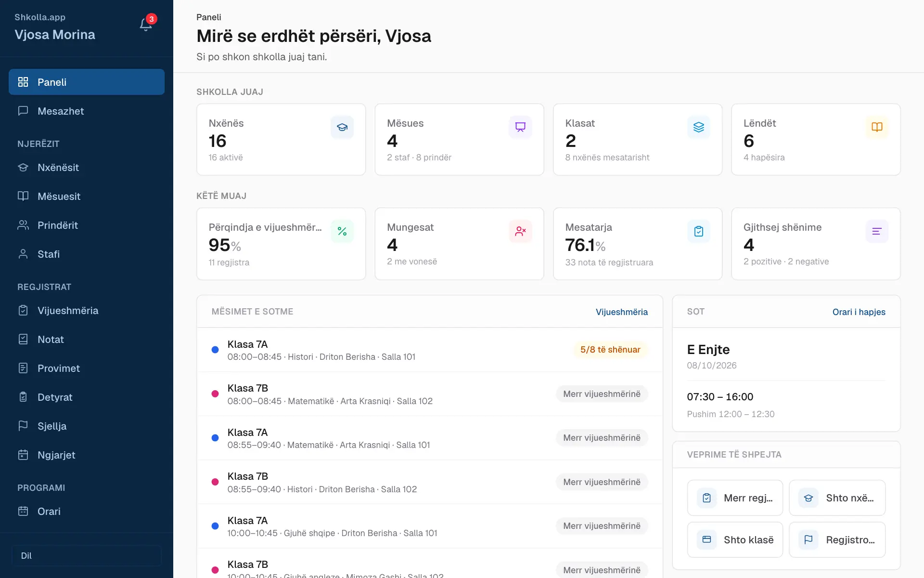The width and height of the screenshot is (924, 578).
Task: Open the Orari sidebar item
Action: (87, 511)
